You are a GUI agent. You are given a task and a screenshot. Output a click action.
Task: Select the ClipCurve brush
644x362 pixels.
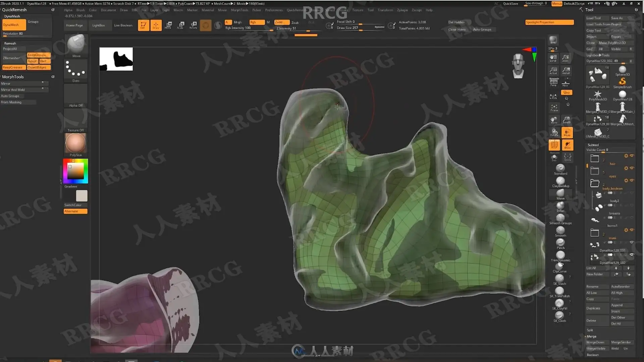[559, 267]
